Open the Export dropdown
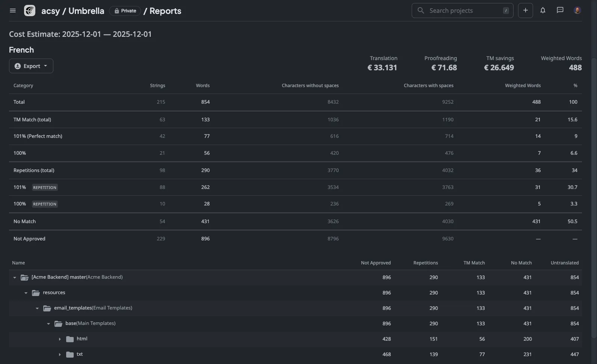This screenshot has width=597, height=364. tap(31, 66)
